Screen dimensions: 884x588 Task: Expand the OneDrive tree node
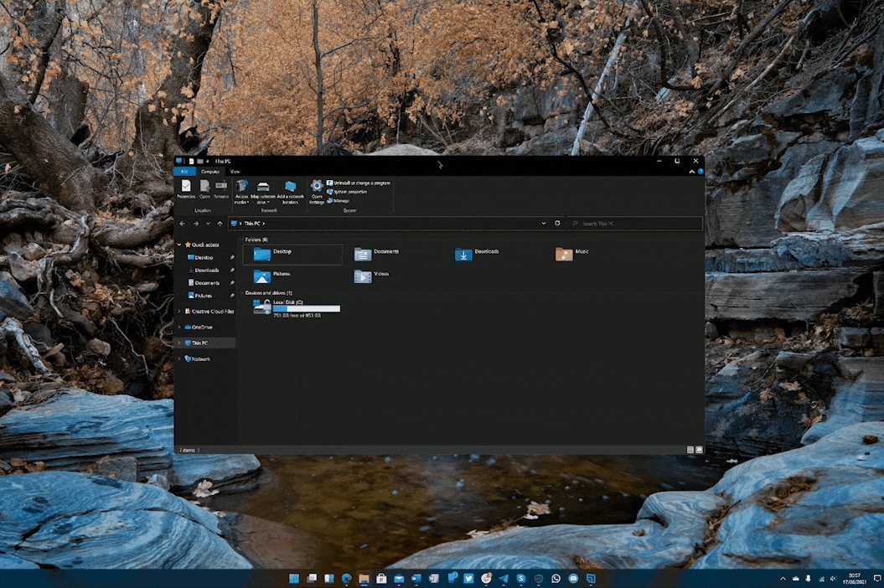pos(179,327)
